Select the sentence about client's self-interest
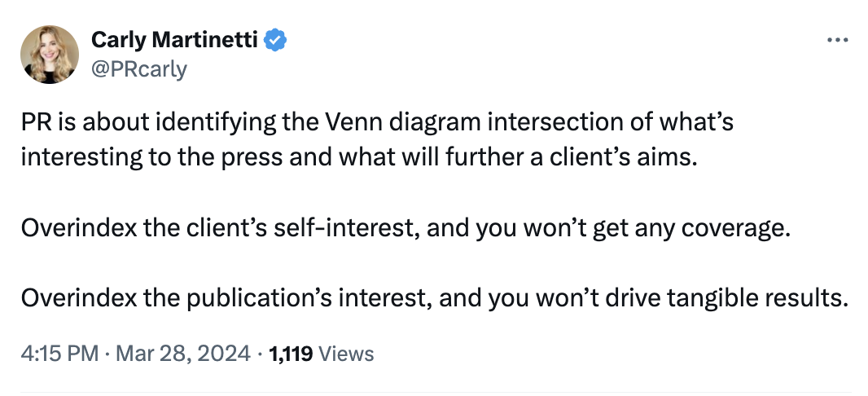 (406, 229)
